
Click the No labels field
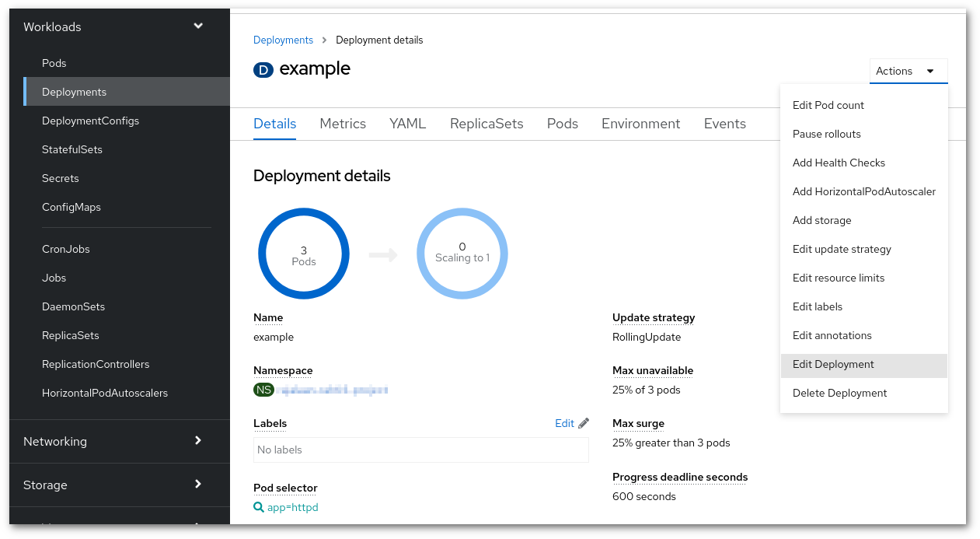[421, 450]
